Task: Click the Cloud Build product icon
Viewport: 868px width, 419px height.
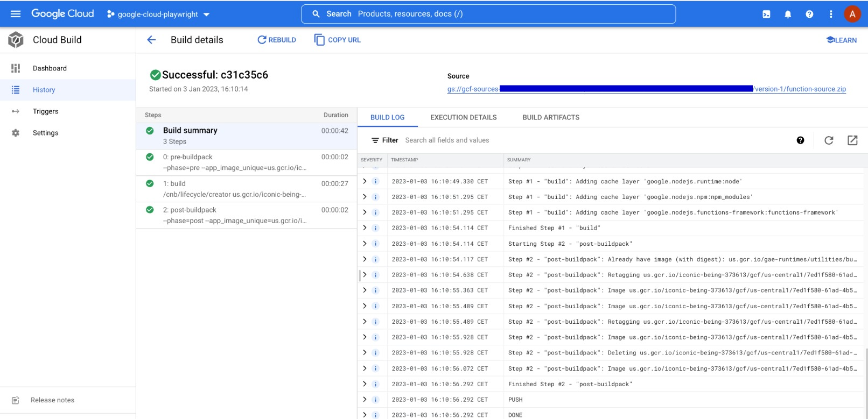Action: [16, 40]
